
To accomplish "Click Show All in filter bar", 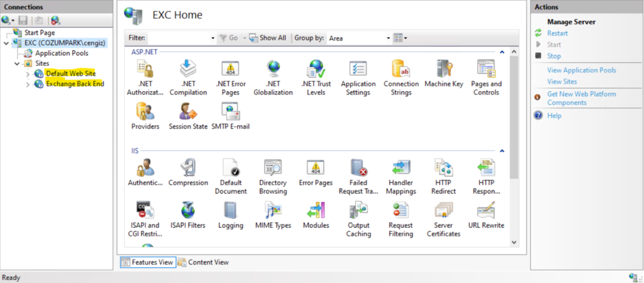I will (x=268, y=38).
